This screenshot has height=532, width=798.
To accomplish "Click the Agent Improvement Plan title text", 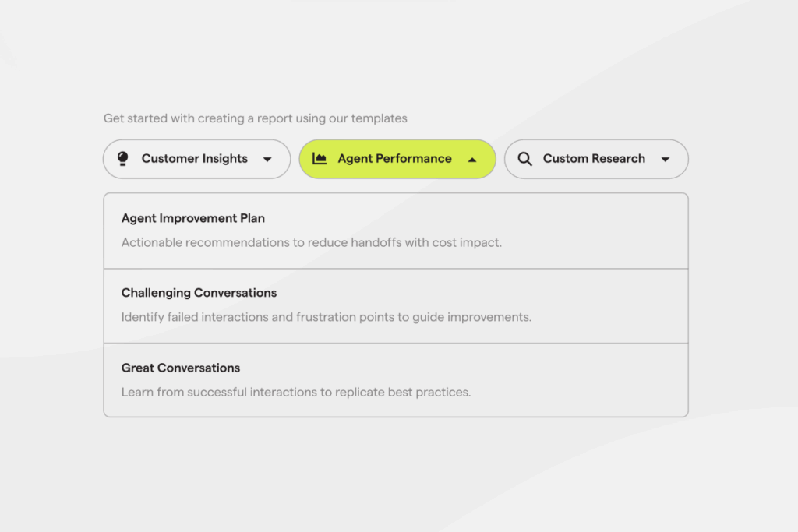I will click(192, 218).
